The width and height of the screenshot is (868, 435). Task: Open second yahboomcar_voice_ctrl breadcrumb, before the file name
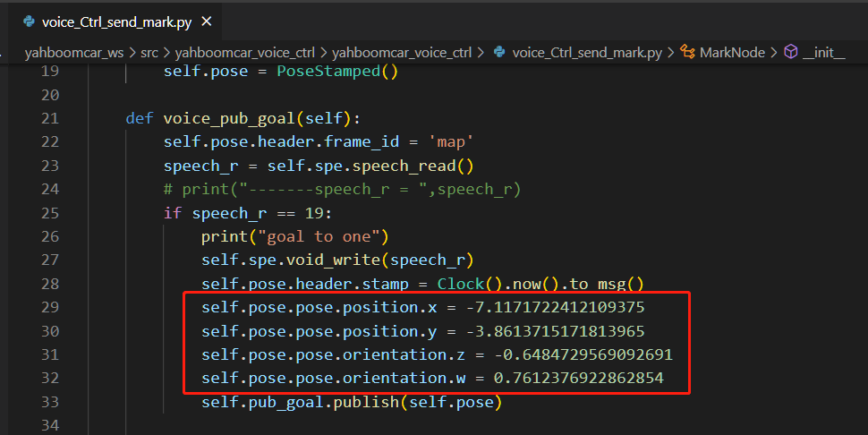click(402, 53)
